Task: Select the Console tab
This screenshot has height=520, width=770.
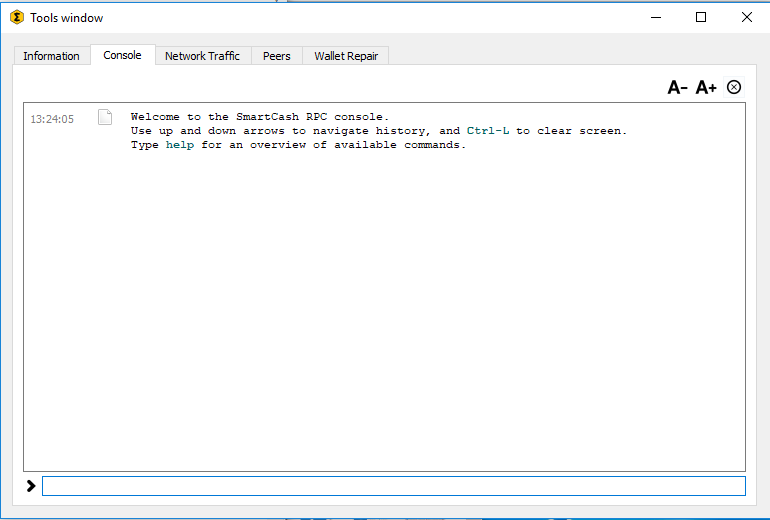Action: click(122, 55)
